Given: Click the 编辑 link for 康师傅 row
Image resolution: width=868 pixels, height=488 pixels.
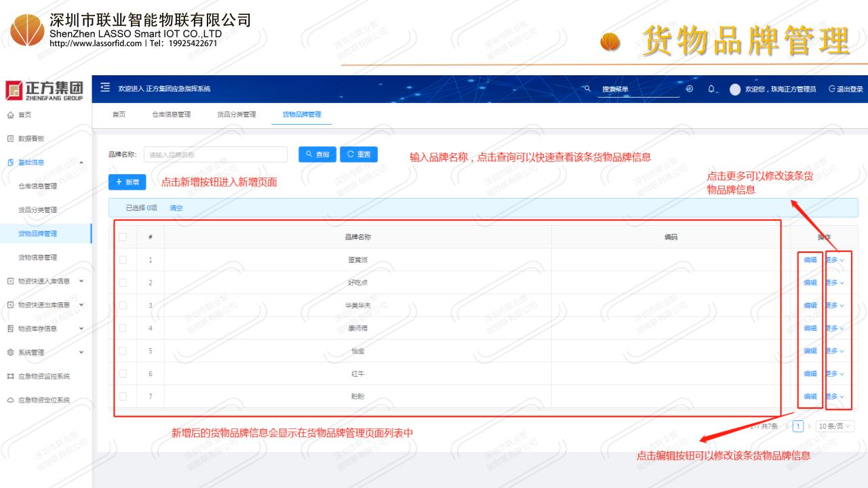Looking at the screenshot, I should pyautogui.click(x=810, y=328).
